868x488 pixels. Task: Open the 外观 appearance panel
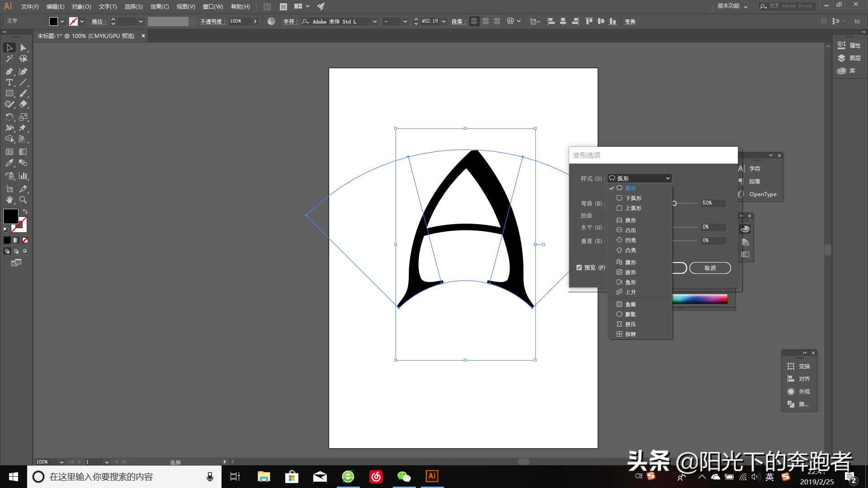pos(799,391)
